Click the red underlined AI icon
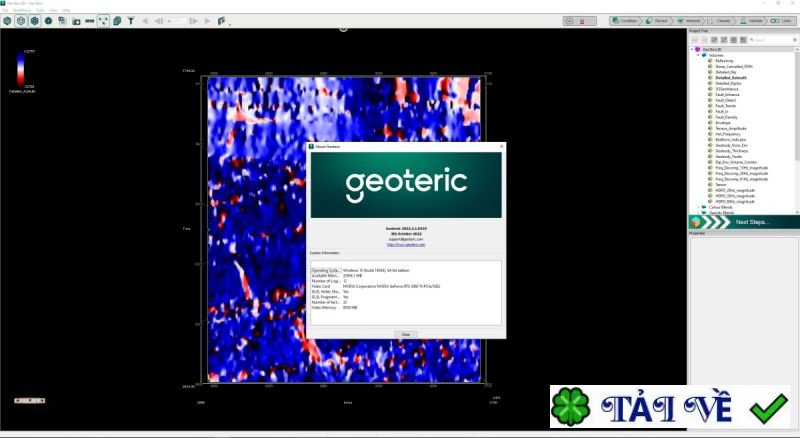 (x=582, y=21)
